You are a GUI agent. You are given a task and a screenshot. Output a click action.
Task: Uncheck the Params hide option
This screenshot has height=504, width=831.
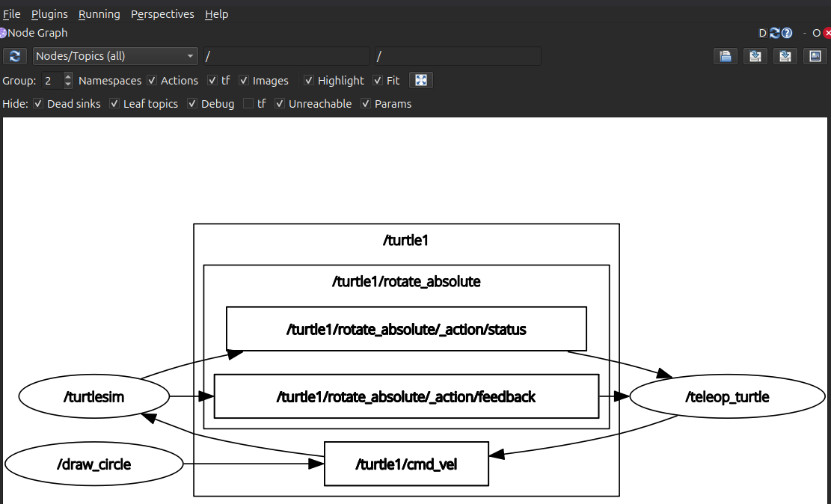click(x=366, y=104)
